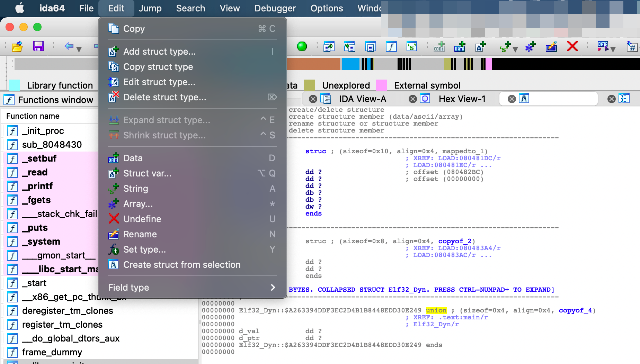Choose String from the Edit menu
640x364 pixels.
click(x=192, y=189)
